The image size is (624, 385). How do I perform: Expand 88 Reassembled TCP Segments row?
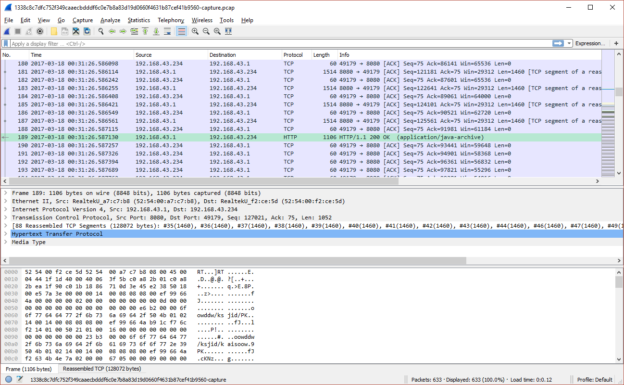tap(6, 226)
